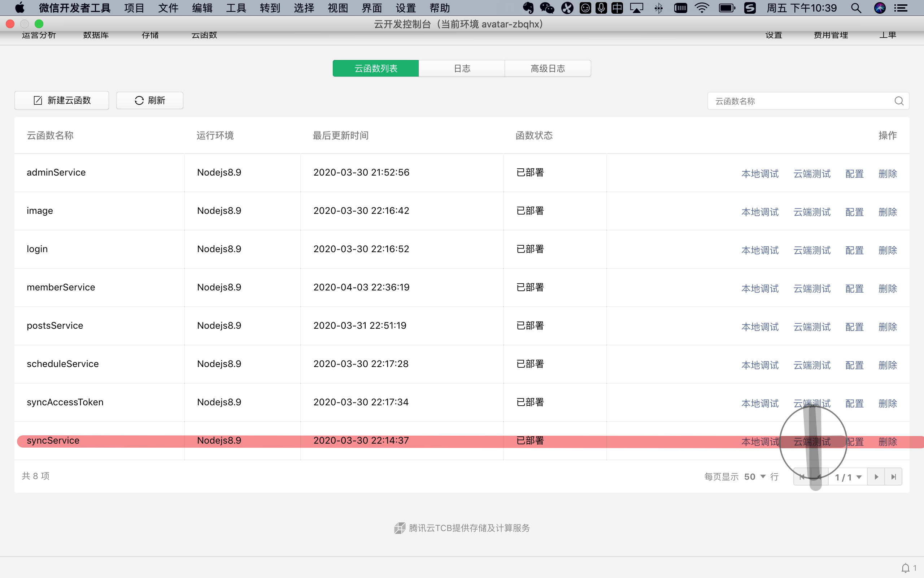This screenshot has width=924, height=578.
Task: Click the 新建云函数 button
Action: point(62,100)
